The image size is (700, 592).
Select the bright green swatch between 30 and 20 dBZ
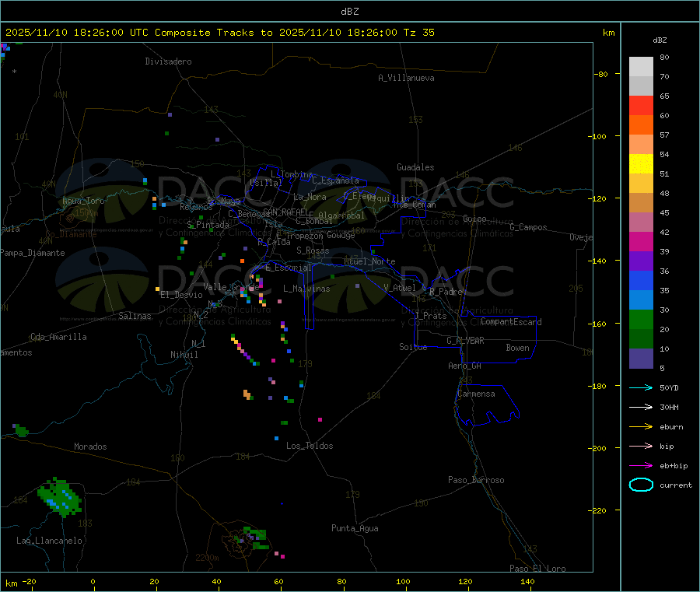(x=641, y=319)
